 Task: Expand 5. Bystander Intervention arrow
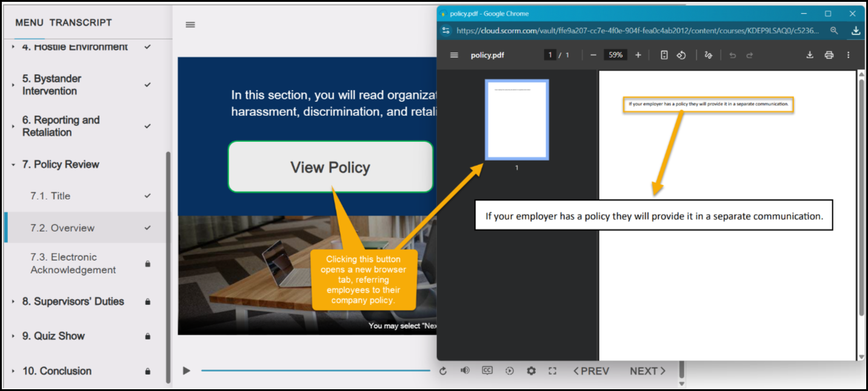click(x=13, y=85)
